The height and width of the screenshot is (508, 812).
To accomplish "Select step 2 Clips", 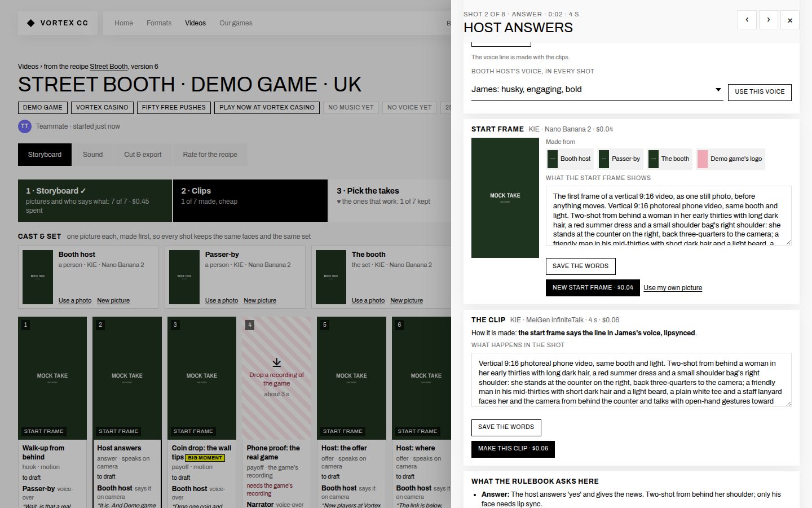I will (250, 200).
